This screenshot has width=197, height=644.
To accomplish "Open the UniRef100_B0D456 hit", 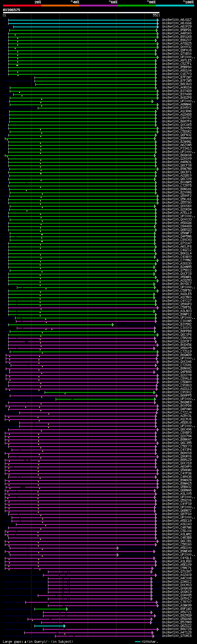I will point(177,345).
